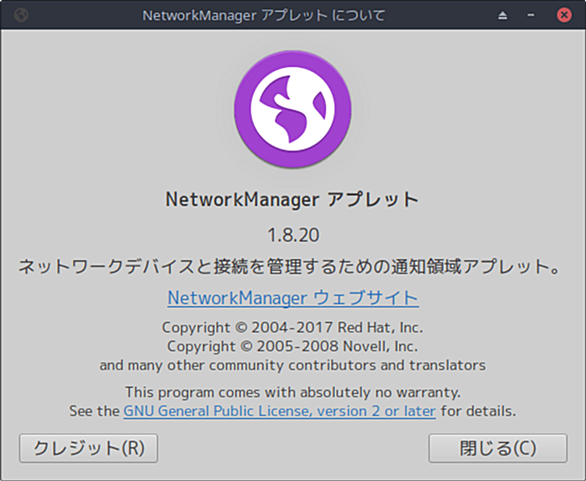
Task: Dismiss the dialog with the 閉じる(C) button
Action: pos(498,448)
